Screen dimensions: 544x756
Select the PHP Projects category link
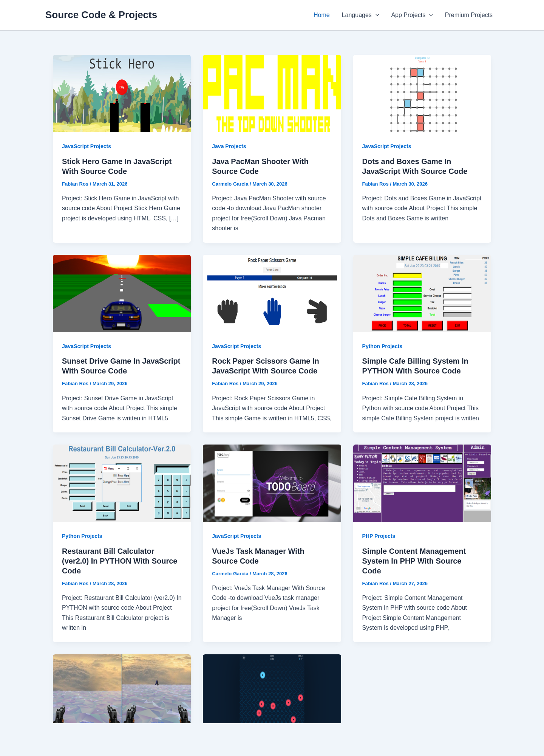379,536
